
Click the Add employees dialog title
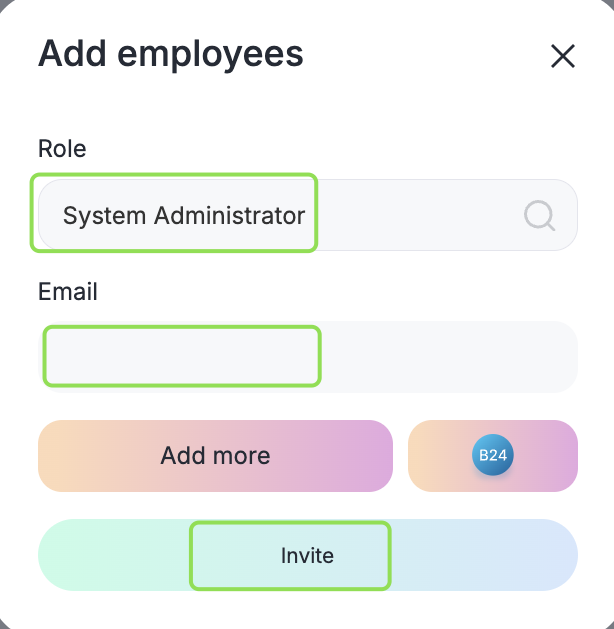[x=170, y=54]
